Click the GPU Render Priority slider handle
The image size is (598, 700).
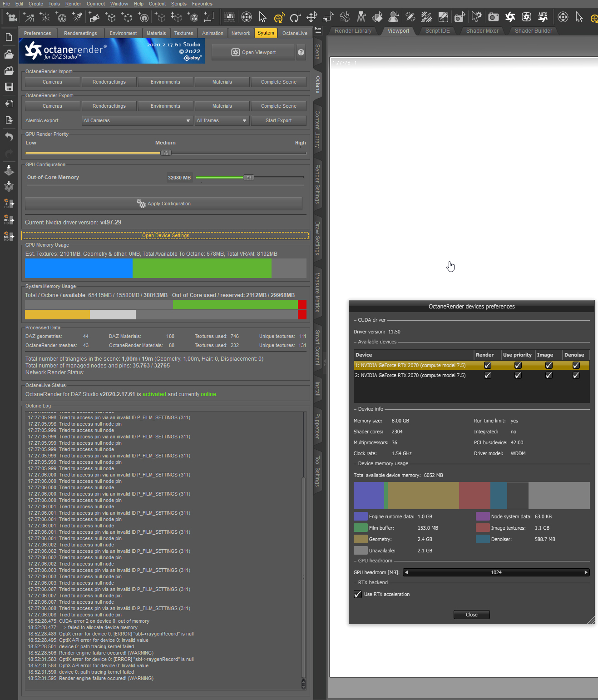pyautogui.click(x=166, y=153)
